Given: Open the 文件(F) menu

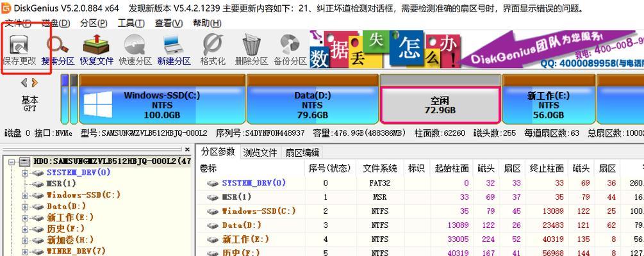Looking at the screenshot, I should (18, 24).
